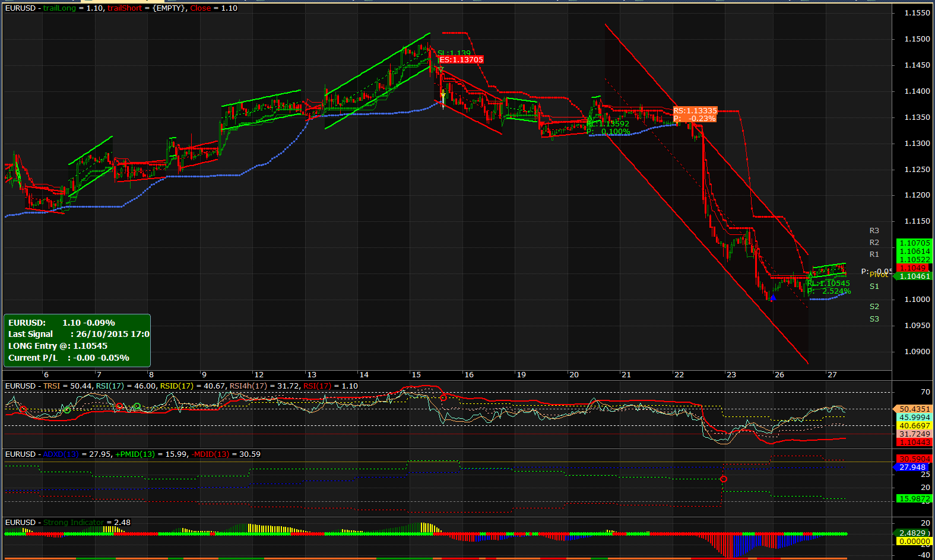The width and height of the screenshot is (935, 560).
Task: Click the green 1.10614 price tag
Action: coord(915,252)
